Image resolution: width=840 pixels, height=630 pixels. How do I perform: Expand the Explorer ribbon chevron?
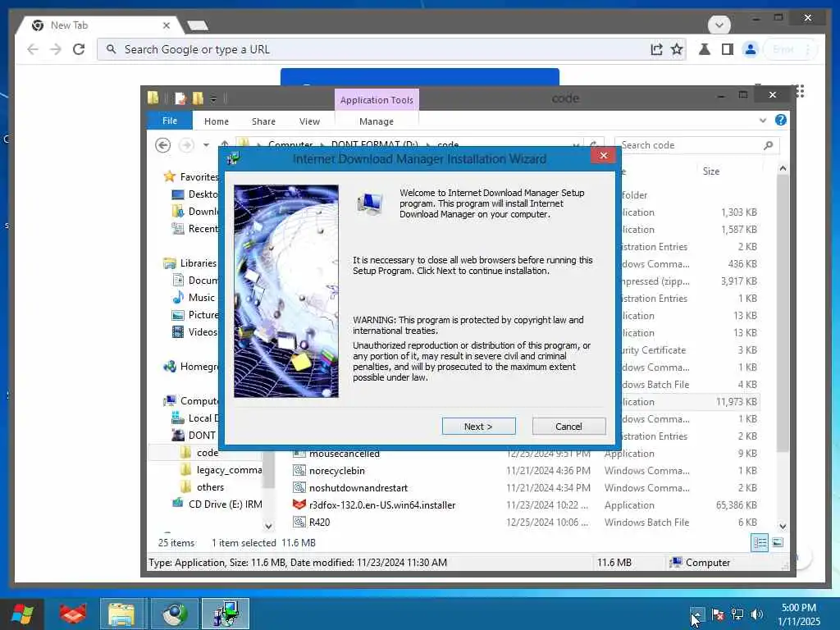pos(762,121)
